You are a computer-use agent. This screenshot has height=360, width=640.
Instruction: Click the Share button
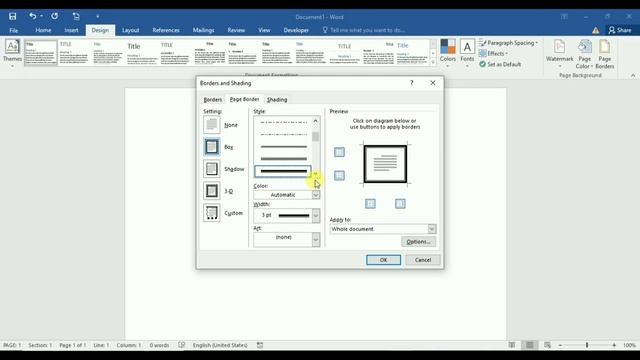click(620, 30)
